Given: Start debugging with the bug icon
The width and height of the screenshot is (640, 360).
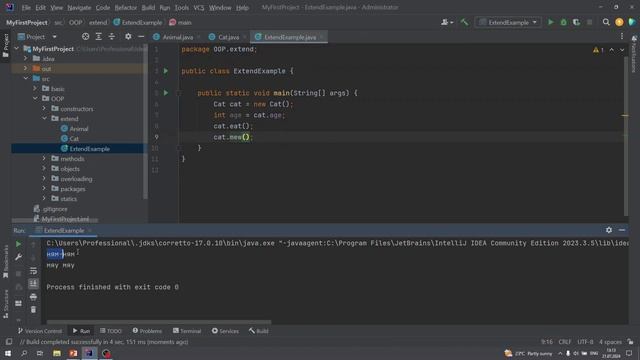Looking at the screenshot, I should tap(564, 22).
